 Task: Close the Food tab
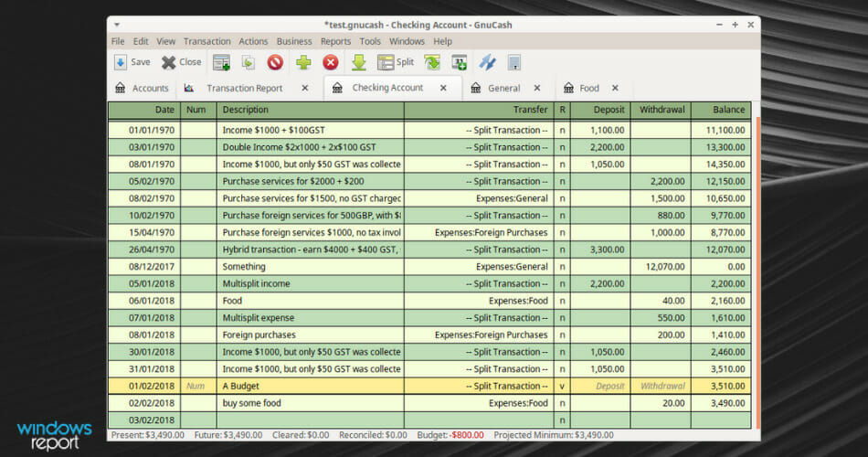[x=615, y=88]
